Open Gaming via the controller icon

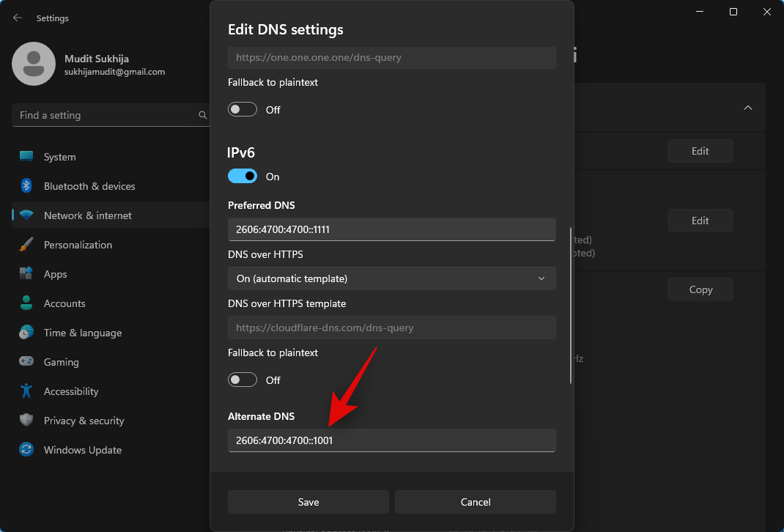[x=26, y=362]
